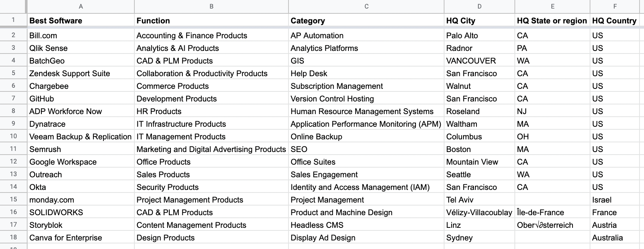The width and height of the screenshot is (644, 249).
Task: Click the Security Products cell
Action: [x=211, y=187]
